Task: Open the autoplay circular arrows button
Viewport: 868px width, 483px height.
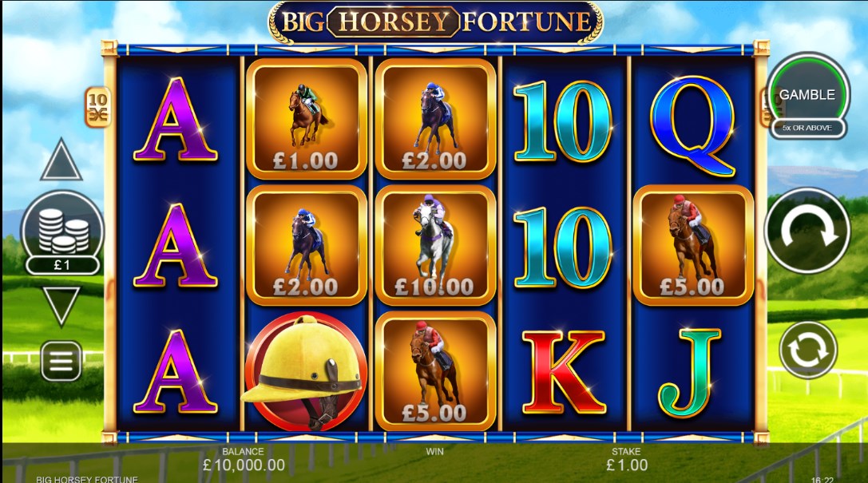Action: pyautogui.click(x=807, y=350)
